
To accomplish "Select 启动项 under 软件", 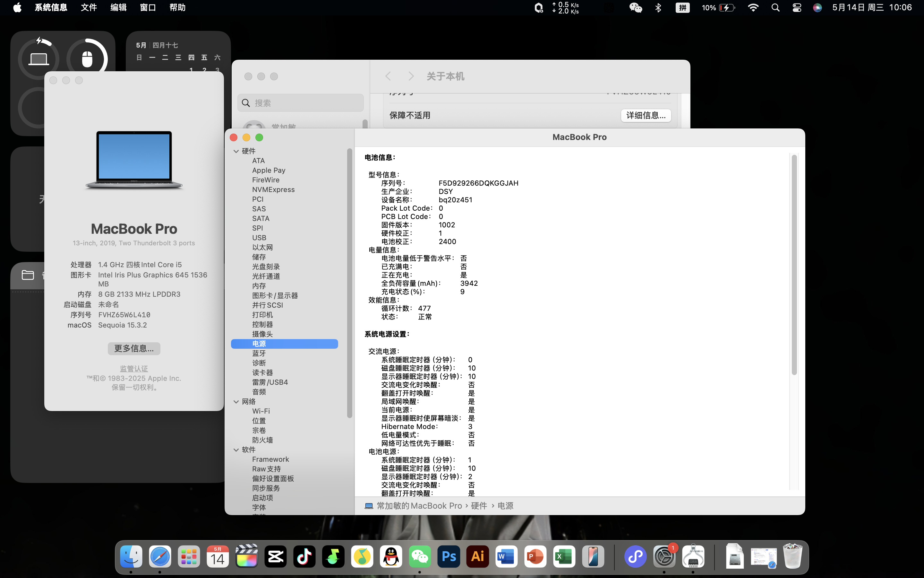I will [262, 498].
